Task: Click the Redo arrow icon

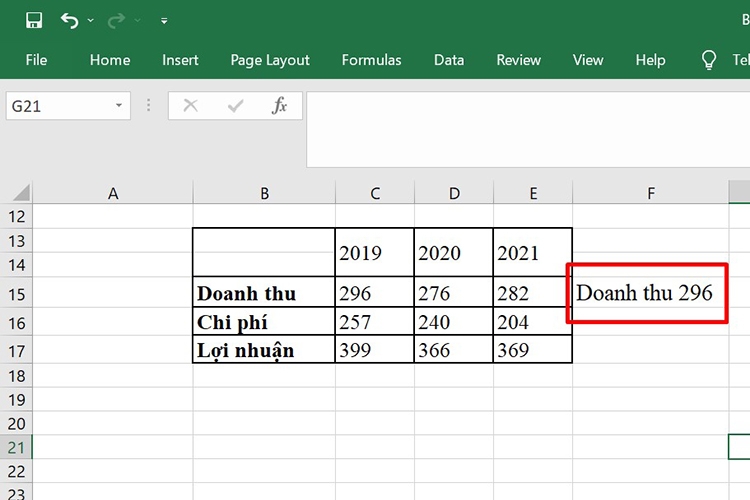Action: (x=116, y=21)
